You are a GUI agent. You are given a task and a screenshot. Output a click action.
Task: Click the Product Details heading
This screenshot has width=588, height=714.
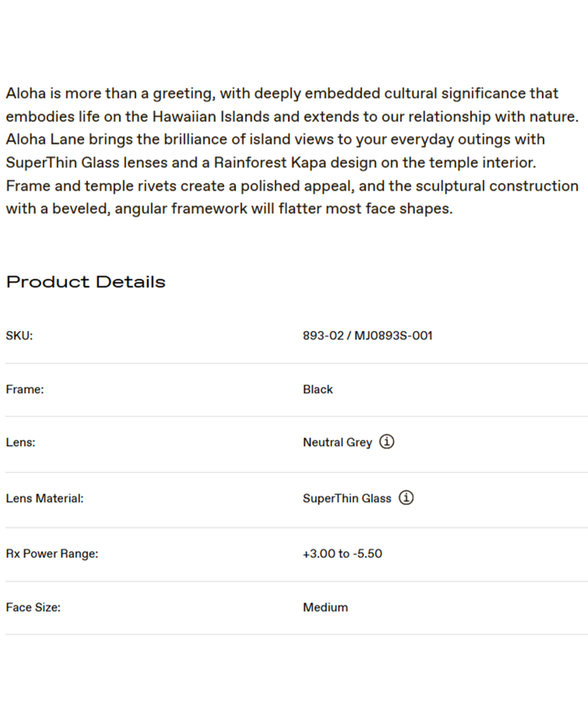86,282
